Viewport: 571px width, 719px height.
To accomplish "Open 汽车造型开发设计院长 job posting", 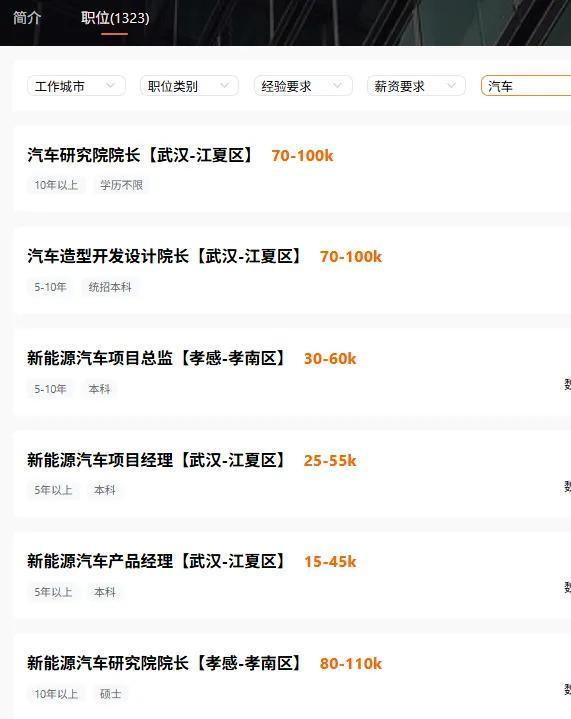I will (164, 256).
